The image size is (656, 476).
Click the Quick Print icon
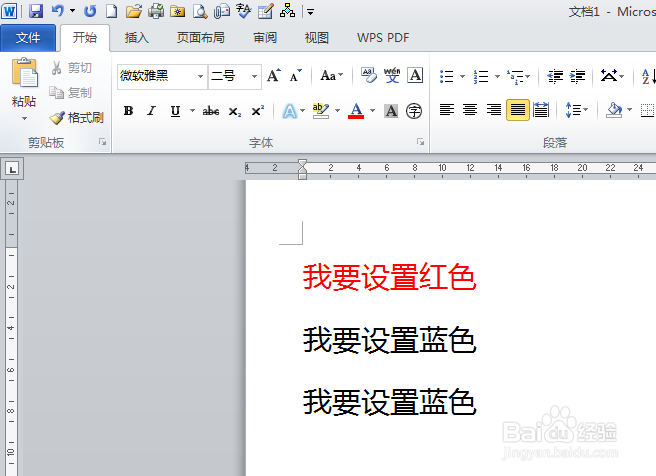tap(156, 11)
